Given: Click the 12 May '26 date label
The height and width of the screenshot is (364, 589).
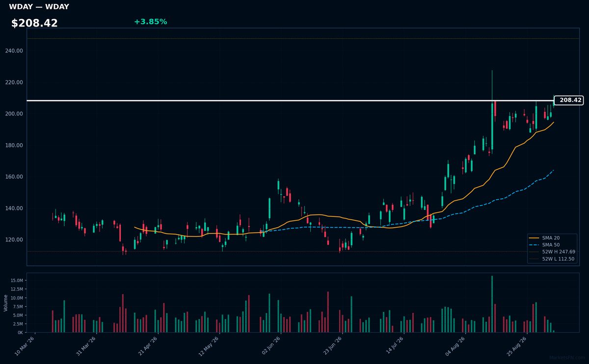Looking at the screenshot, I should pos(209,346).
